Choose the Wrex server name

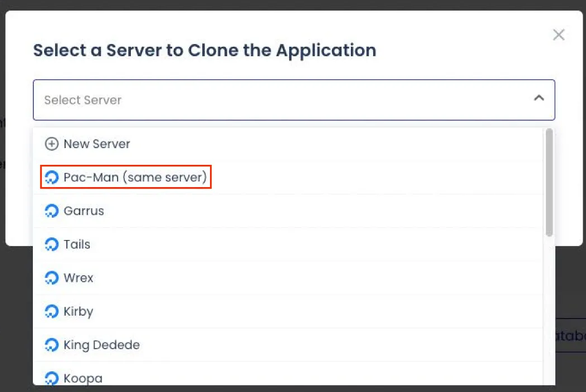coord(79,278)
